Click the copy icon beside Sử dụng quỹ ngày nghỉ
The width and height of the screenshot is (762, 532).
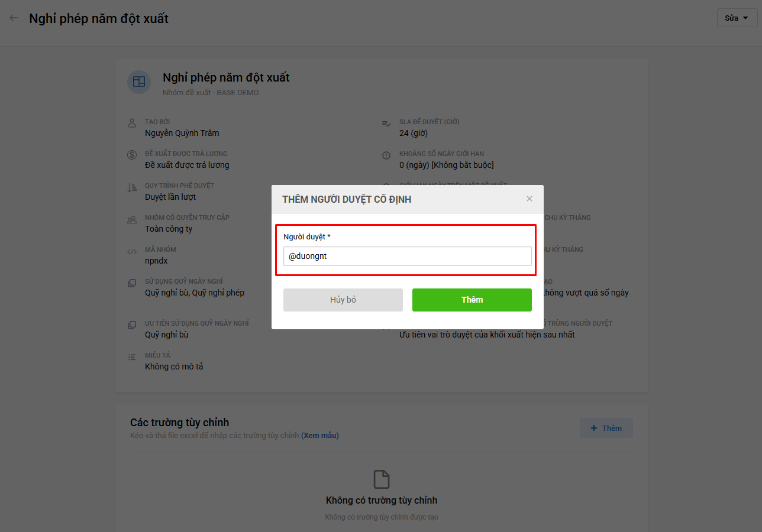pyautogui.click(x=132, y=283)
